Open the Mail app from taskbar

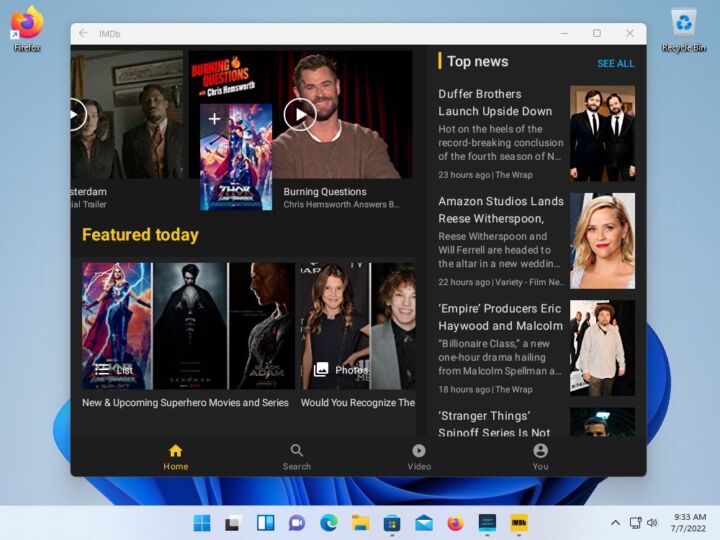424,523
